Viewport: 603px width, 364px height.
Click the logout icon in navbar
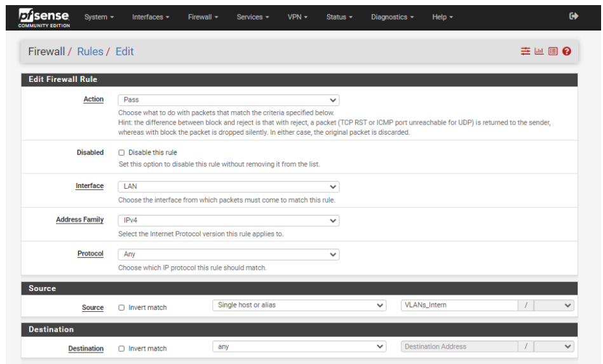[x=574, y=17]
